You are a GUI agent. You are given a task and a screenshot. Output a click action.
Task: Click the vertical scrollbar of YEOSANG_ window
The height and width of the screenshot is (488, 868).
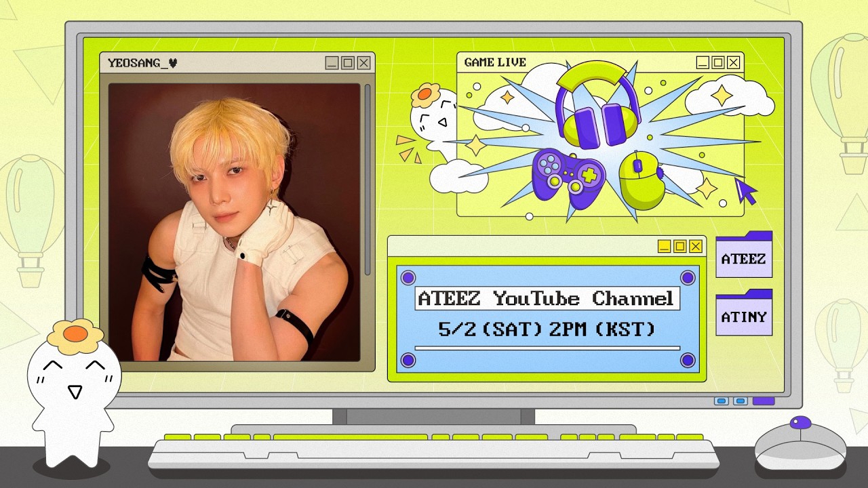(368, 180)
